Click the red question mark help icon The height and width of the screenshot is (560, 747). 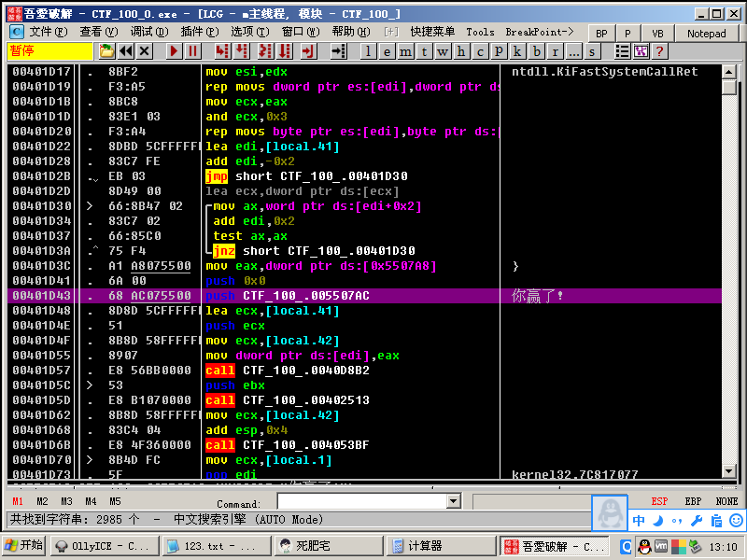[660, 51]
